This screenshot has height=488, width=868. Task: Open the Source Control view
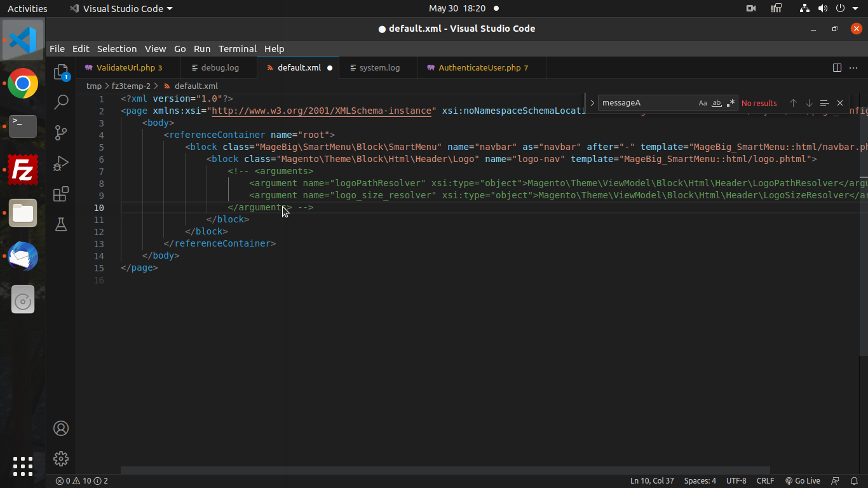pos(61,132)
